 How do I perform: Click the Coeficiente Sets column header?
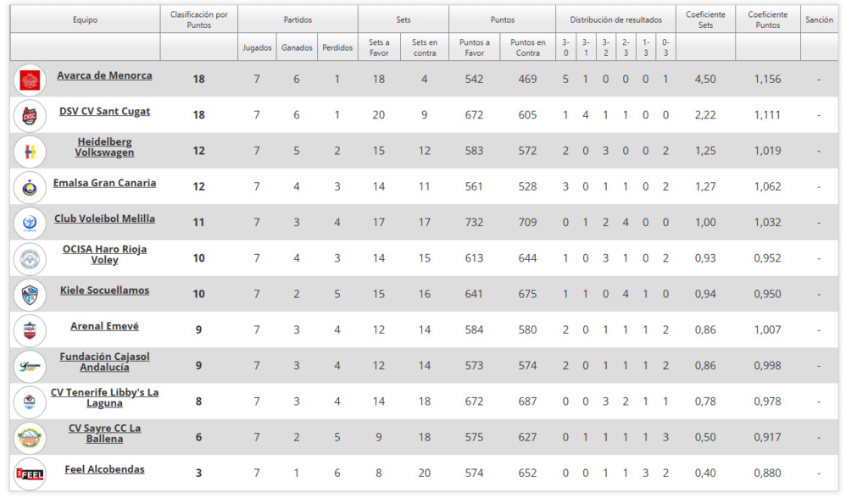pyautogui.click(x=705, y=19)
